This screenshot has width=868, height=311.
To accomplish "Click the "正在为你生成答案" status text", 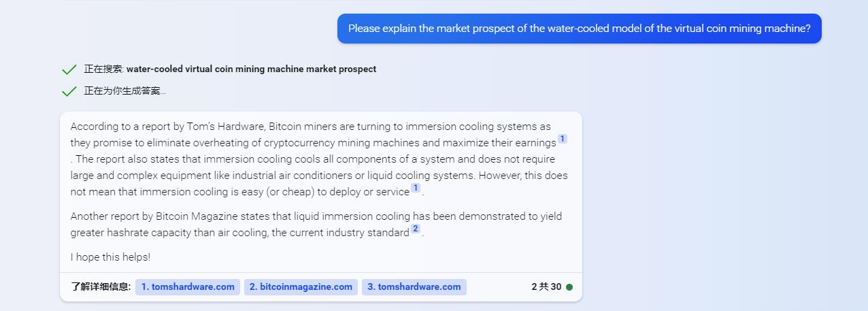I will click(124, 91).
